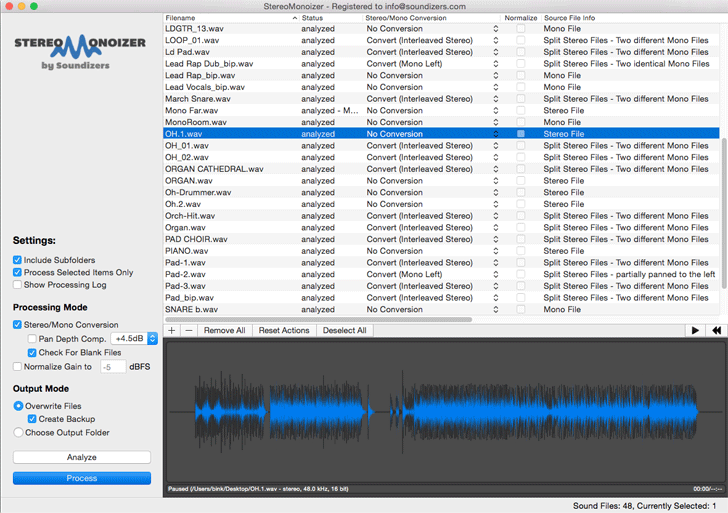Click the Reset Actions button
728x513 pixels.
point(284,331)
